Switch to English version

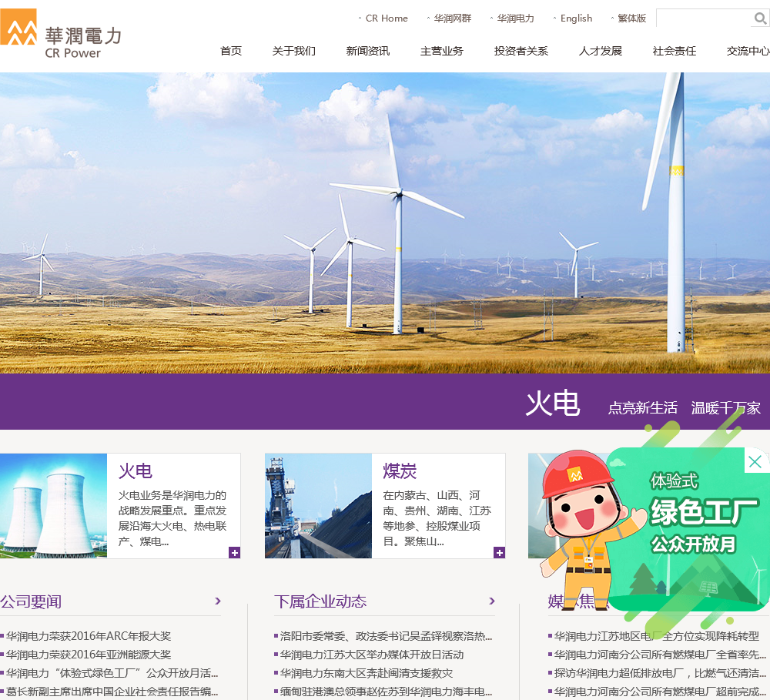pos(576,18)
